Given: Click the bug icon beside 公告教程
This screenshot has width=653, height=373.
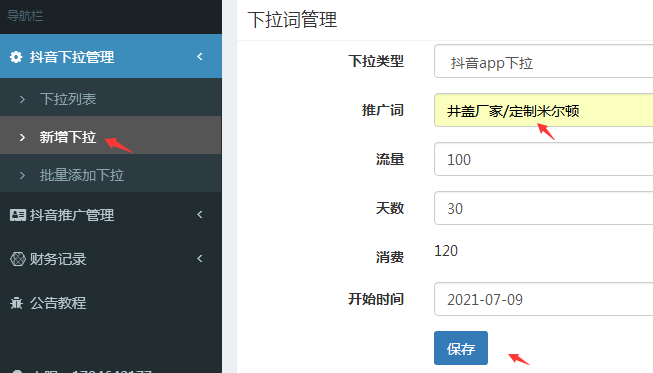Looking at the screenshot, I should 17,303.
